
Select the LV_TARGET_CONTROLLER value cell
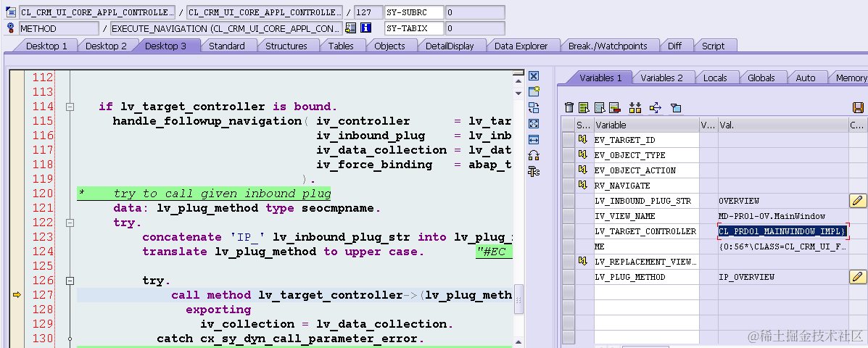tap(782, 231)
